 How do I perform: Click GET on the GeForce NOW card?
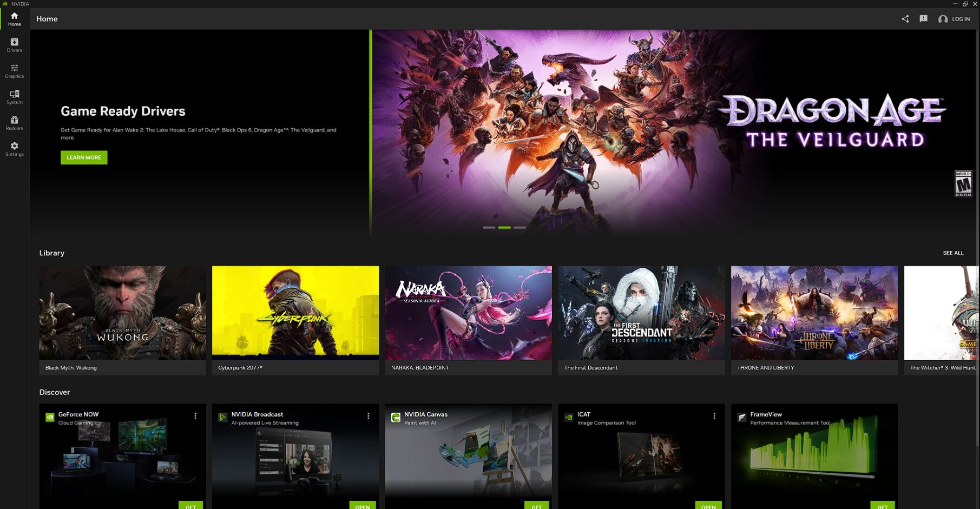pyautogui.click(x=191, y=505)
